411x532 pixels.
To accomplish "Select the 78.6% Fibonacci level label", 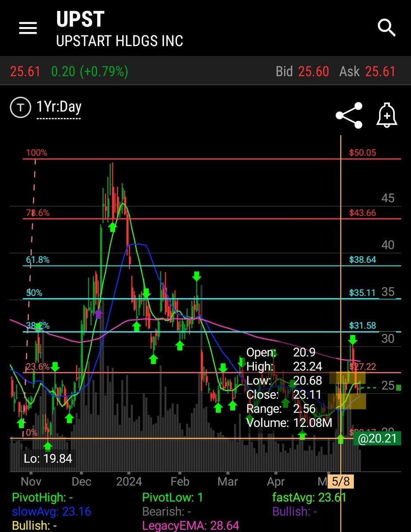I will click(37, 213).
